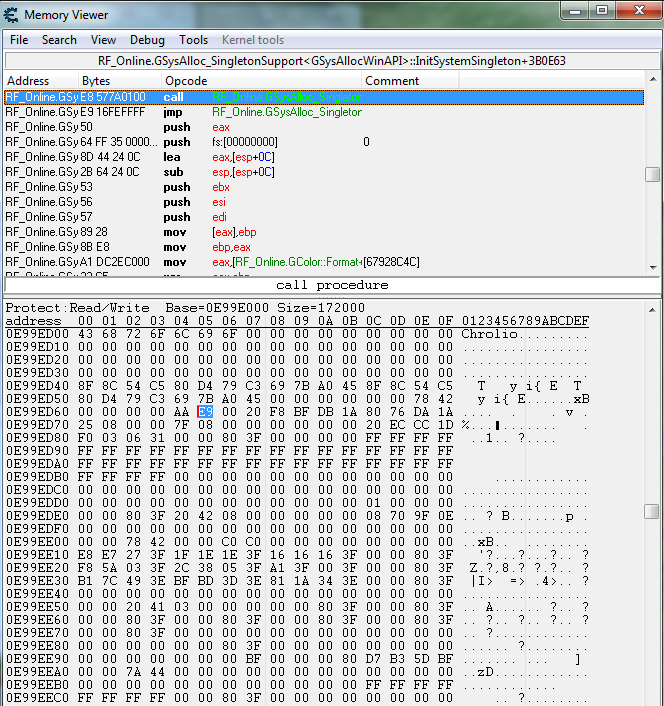Select the push ebx row

324,187
